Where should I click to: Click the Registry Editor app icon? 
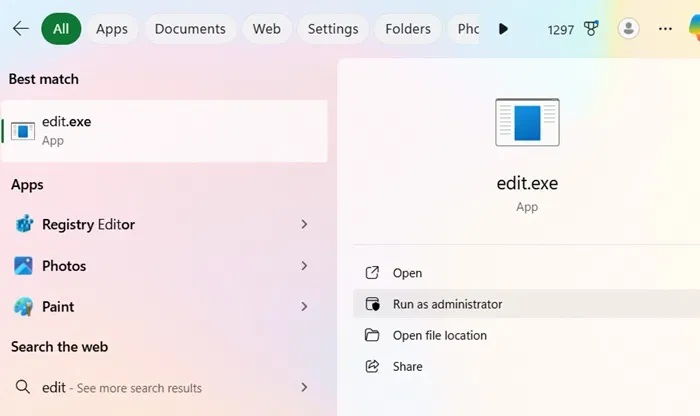(24, 225)
